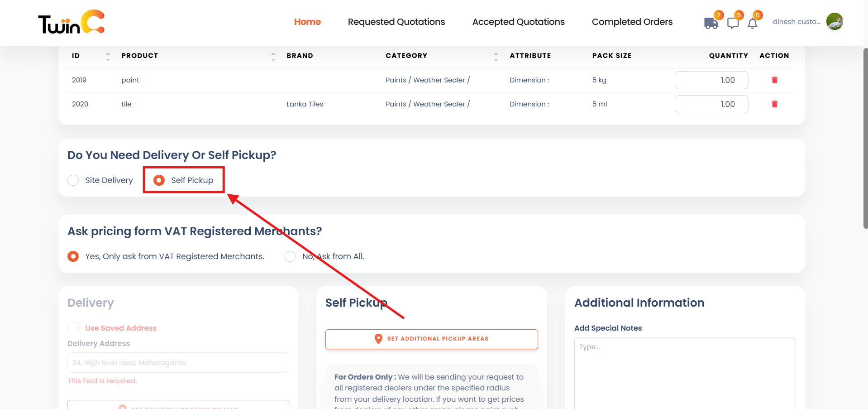868x409 pixels.
Task: Click the Add Special Notes text area
Action: (x=684, y=371)
